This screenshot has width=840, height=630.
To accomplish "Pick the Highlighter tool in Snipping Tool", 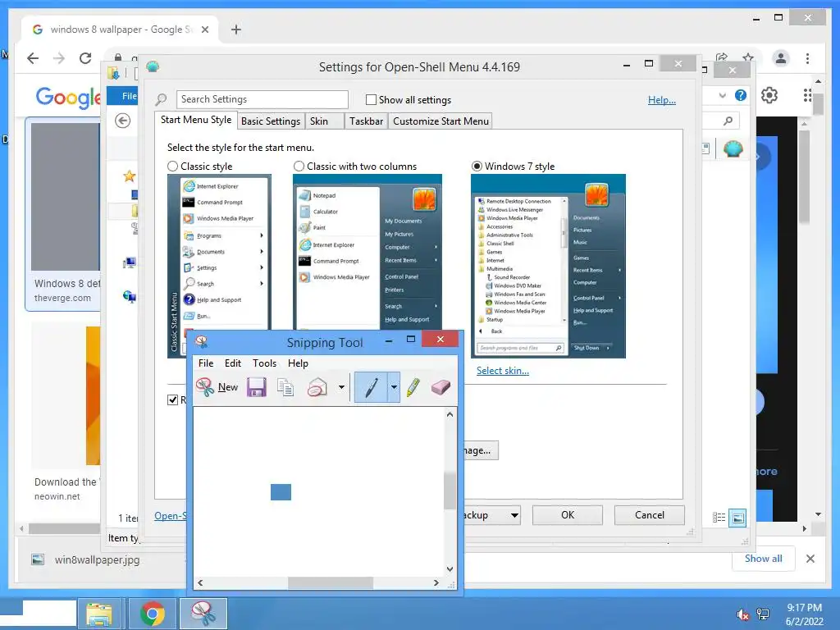I will click(413, 387).
